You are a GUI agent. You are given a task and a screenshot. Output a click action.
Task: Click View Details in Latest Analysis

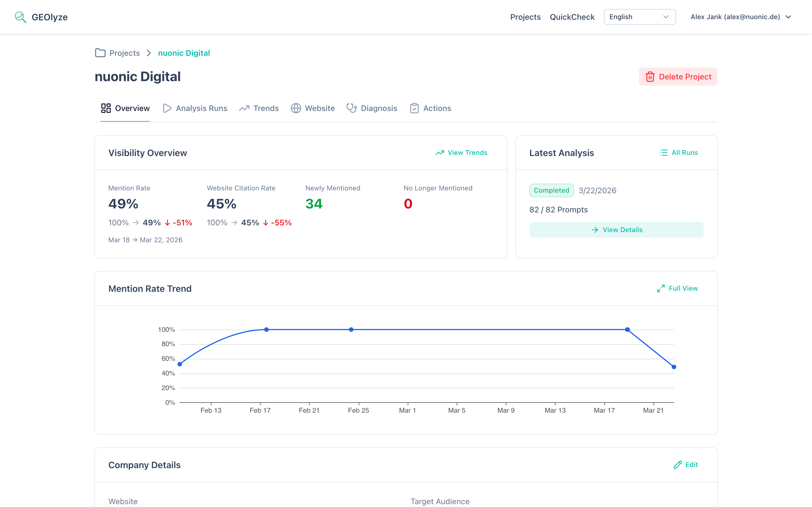(x=616, y=230)
